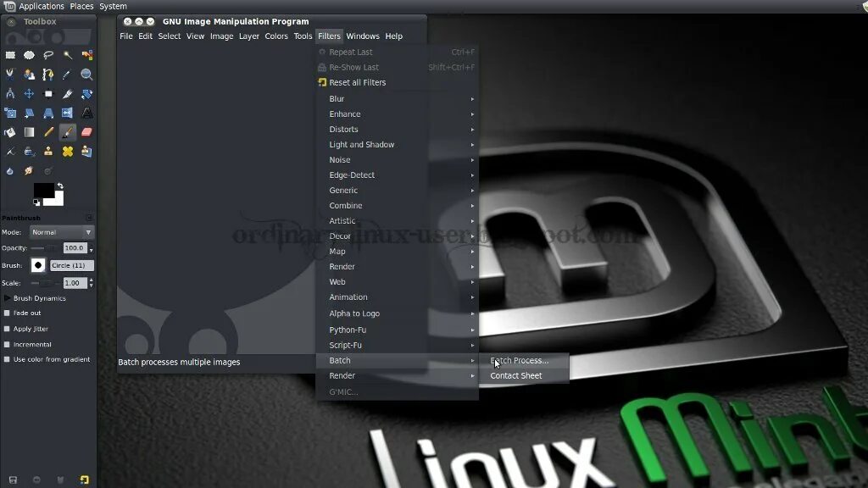Select the Select by Color tool
868x488 pixels.
click(87, 55)
